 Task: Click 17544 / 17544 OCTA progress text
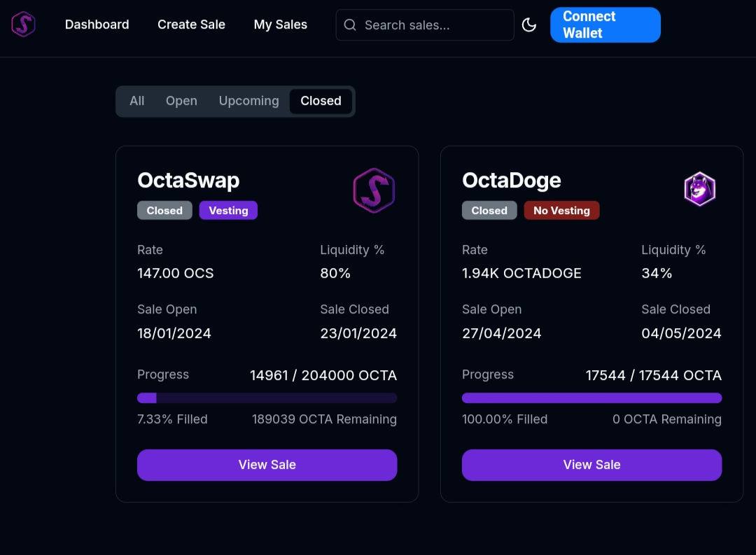653,375
